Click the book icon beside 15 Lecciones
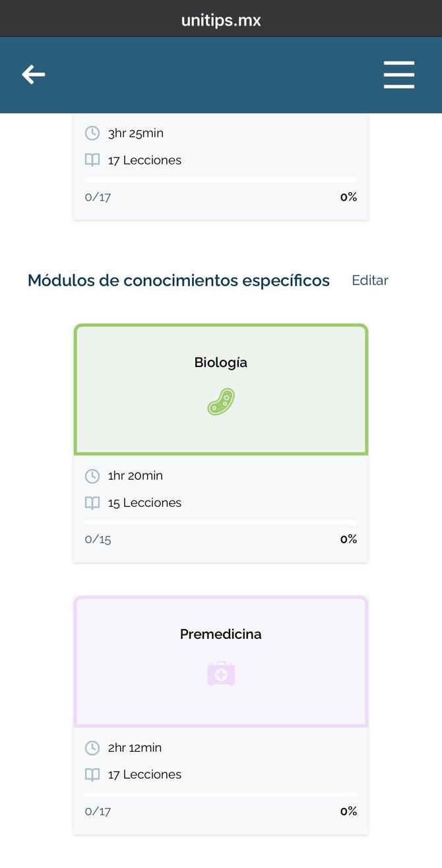 coord(92,503)
